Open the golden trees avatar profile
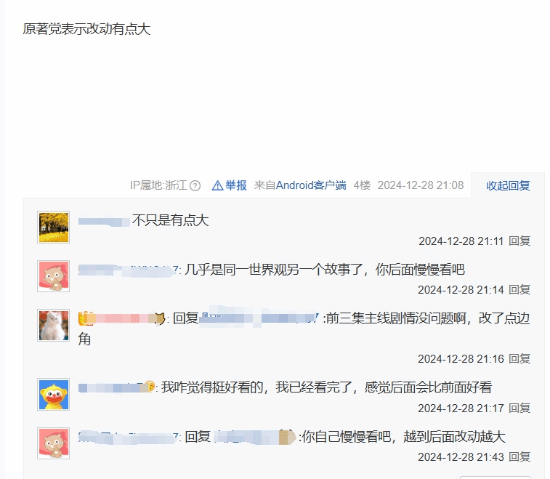The width and height of the screenshot is (550, 479). coord(54,227)
